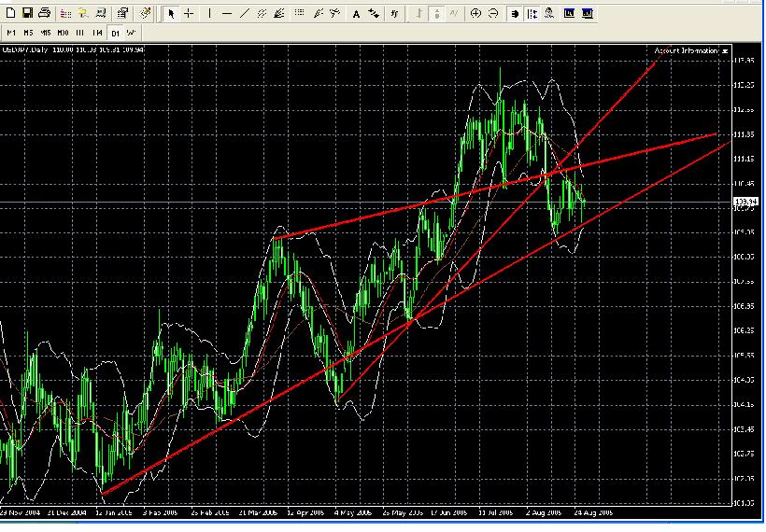Open the Navigator folder icon
This screenshot has width=766, height=532.
(x=83, y=14)
